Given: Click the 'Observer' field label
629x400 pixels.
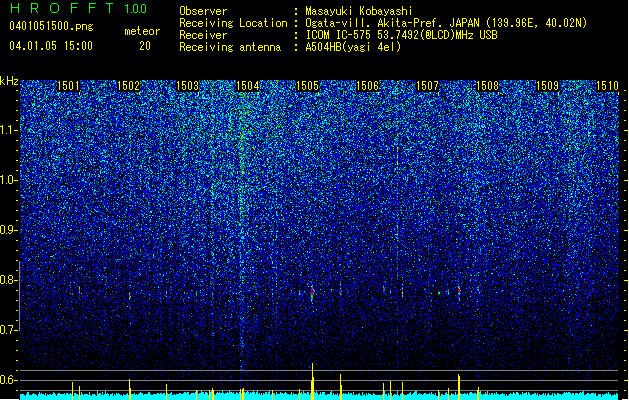Looking at the screenshot, I should tap(203, 11).
